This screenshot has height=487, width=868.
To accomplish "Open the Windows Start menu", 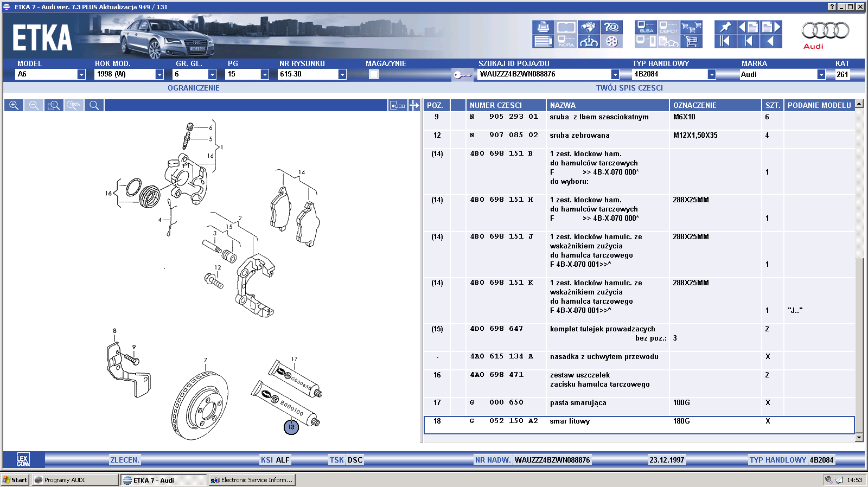I will 15,480.
